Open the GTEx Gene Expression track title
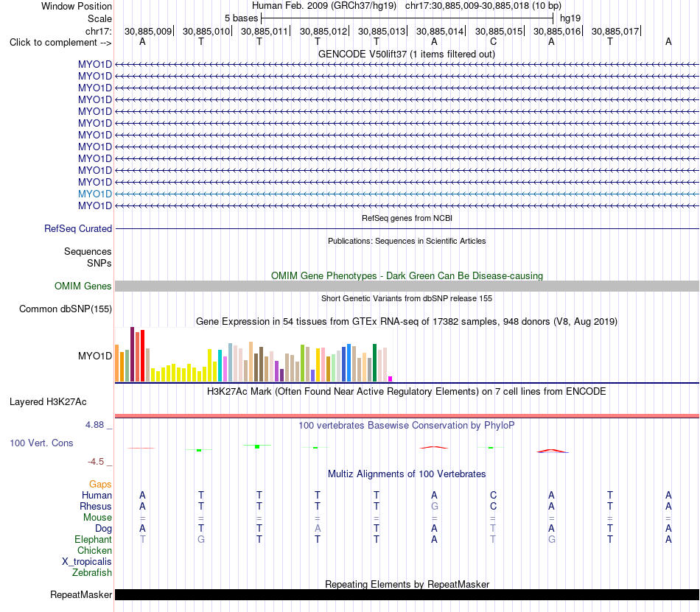Image resolution: width=700 pixels, height=612 pixels. (x=407, y=321)
